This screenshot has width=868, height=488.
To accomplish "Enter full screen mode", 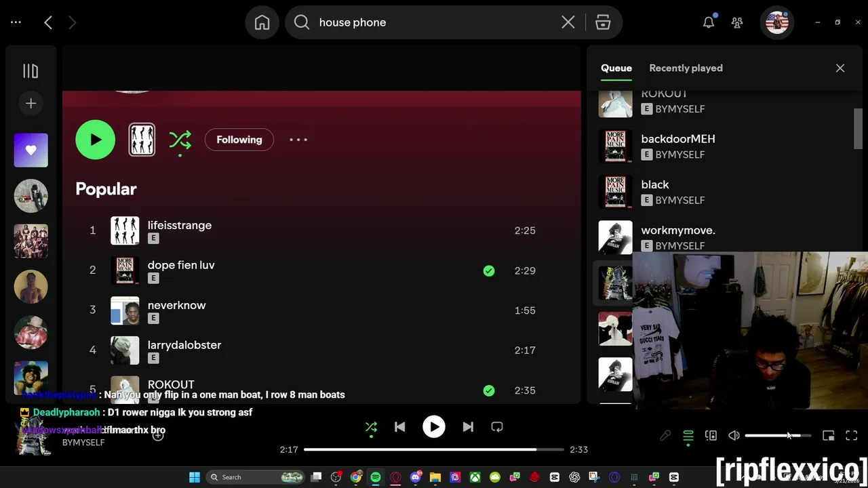I will (x=852, y=436).
